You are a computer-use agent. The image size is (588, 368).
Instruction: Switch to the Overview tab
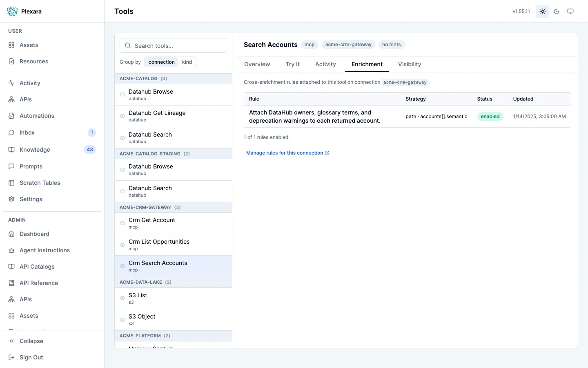pos(257,64)
